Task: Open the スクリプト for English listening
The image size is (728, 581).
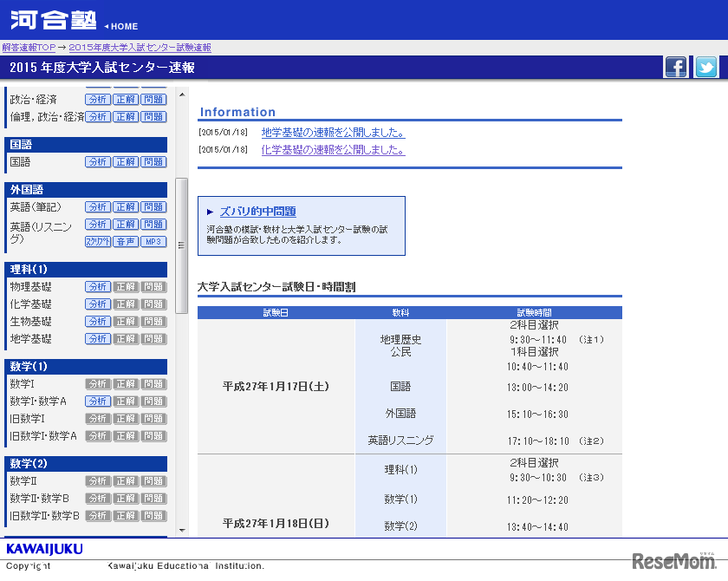Action: point(97,241)
